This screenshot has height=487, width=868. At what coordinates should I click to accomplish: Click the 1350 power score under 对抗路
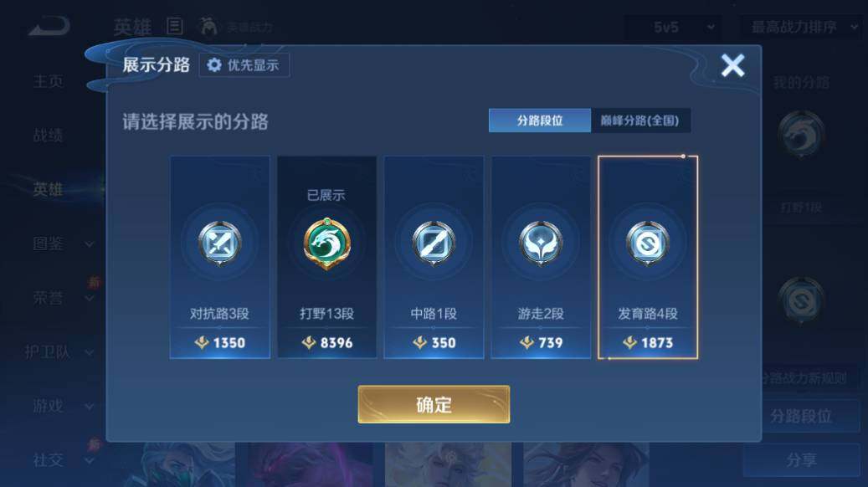220,342
